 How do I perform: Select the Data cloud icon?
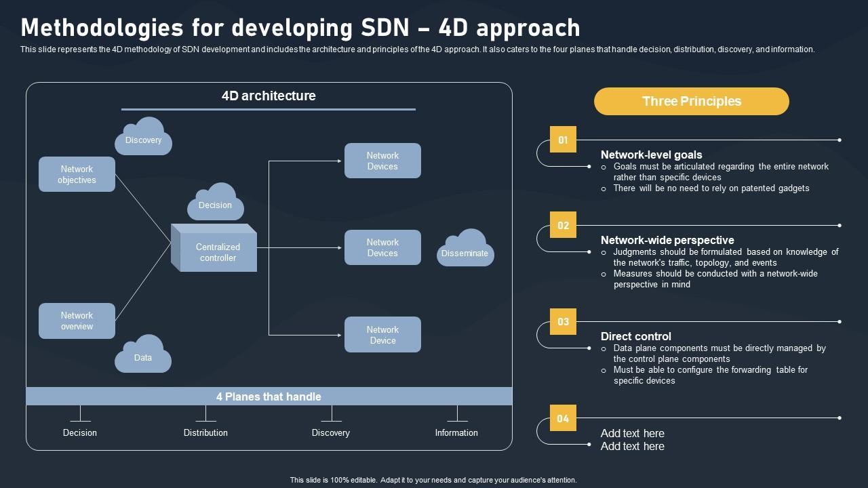click(143, 355)
